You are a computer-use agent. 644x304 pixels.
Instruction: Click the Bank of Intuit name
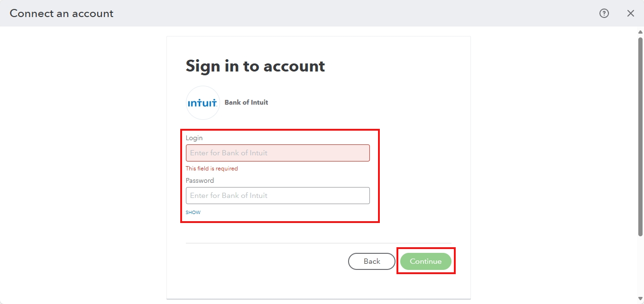click(246, 102)
